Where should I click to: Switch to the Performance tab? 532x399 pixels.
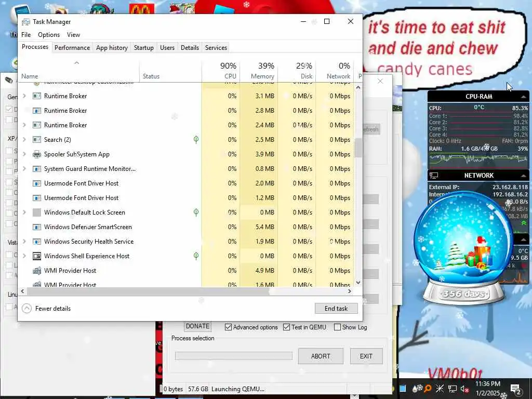tap(72, 48)
